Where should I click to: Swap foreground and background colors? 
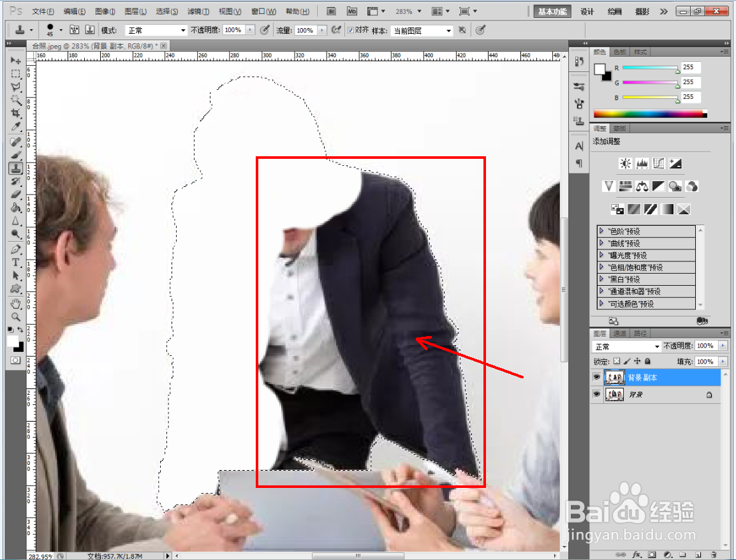pos(20,330)
